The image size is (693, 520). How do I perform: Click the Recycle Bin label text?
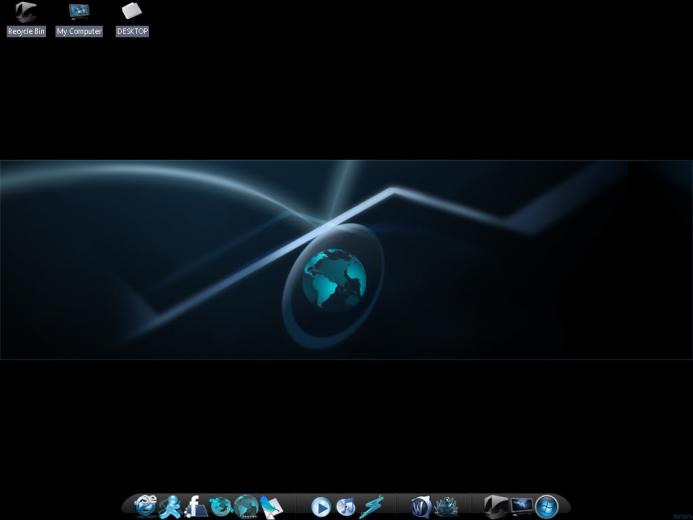click(26, 31)
